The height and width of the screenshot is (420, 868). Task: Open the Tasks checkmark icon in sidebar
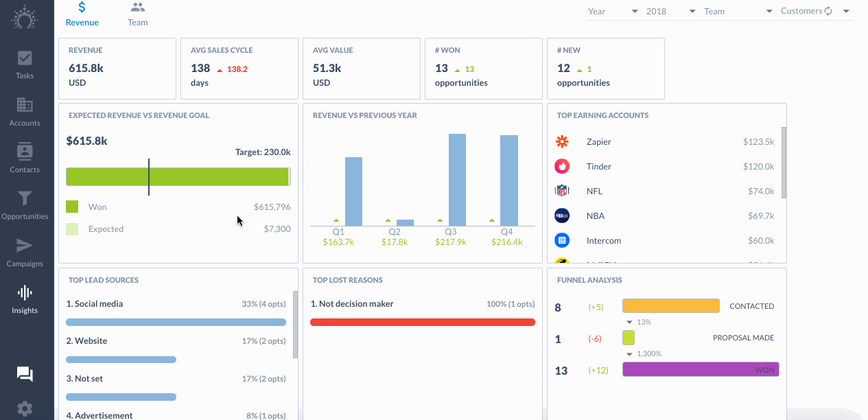point(25,58)
